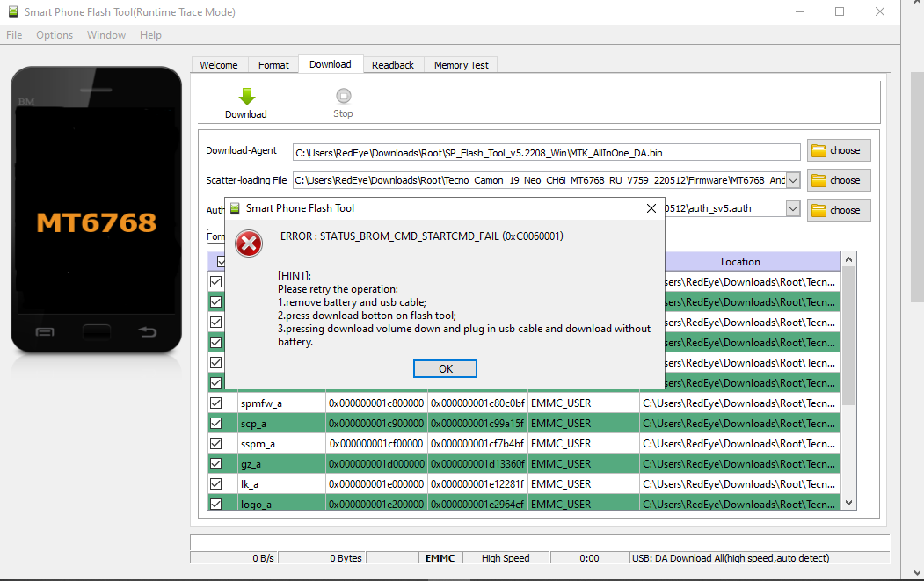Uncheck the lk_a partition checkbox
Viewport: 924px width, 581px height.
[x=216, y=483]
